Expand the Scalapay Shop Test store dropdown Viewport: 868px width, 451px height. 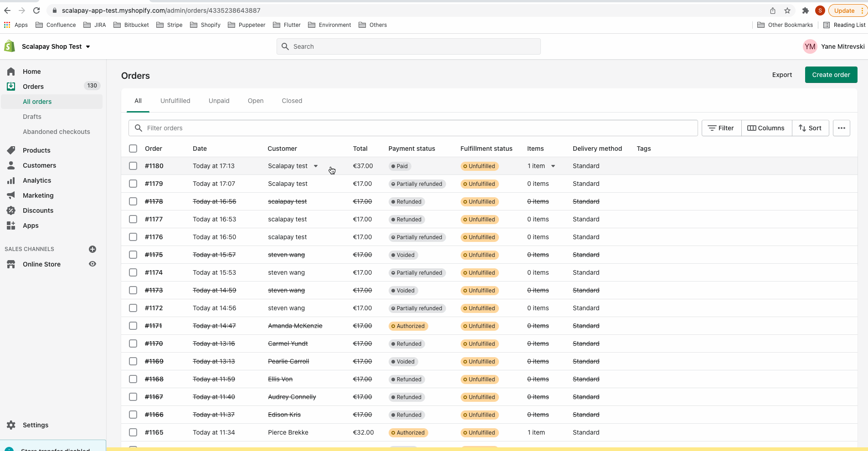[88, 46]
